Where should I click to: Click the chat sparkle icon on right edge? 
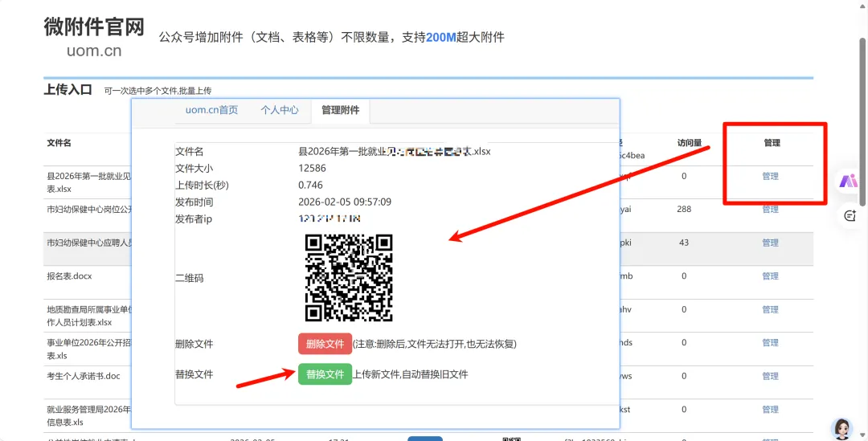[x=850, y=216]
